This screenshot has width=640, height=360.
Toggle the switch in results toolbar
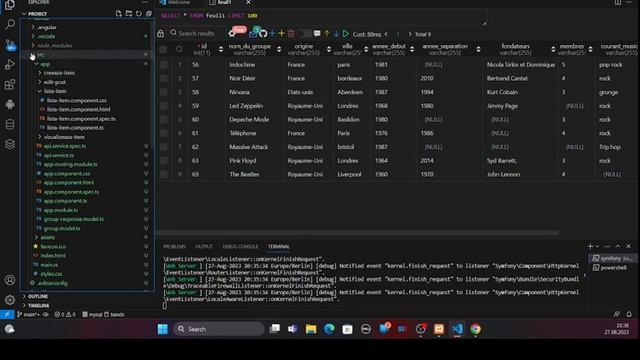click(x=304, y=33)
